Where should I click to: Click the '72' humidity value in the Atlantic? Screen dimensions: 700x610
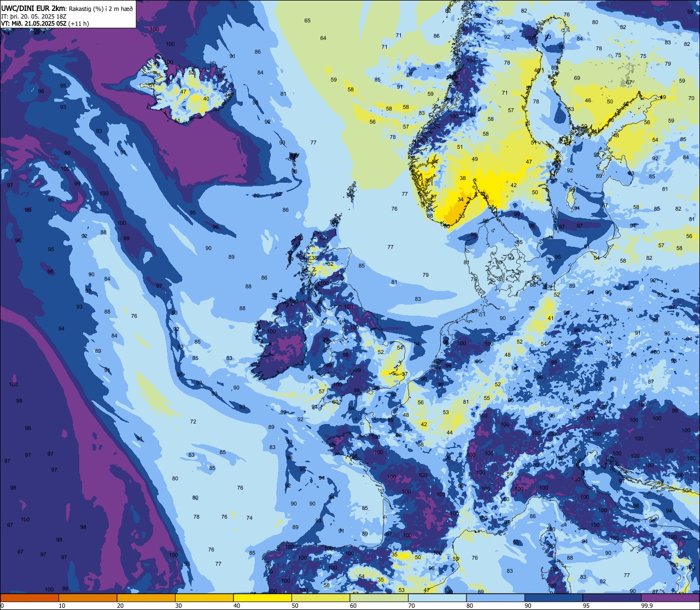pos(193,422)
